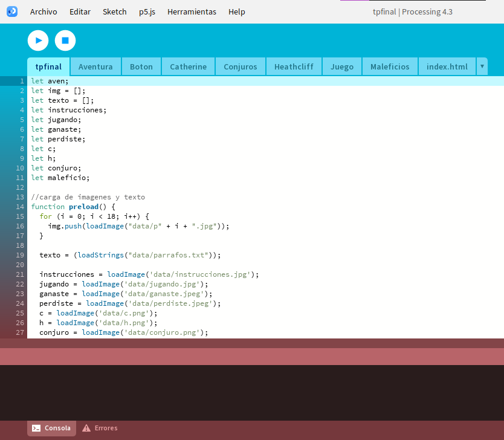Switch to the Conjuros tab
The height and width of the screenshot is (440, 504).
(x=241, y=66)
